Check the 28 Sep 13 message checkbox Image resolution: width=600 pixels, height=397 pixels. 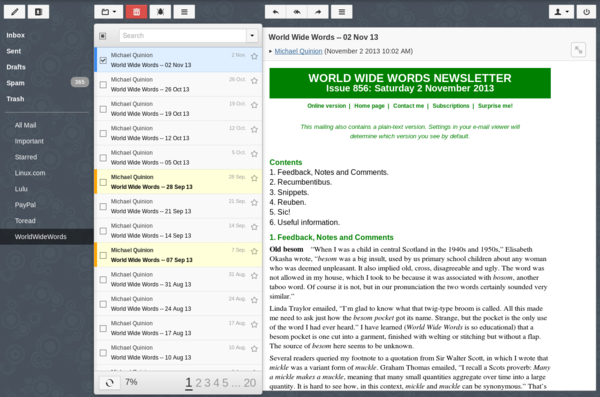tap(103, 182)
